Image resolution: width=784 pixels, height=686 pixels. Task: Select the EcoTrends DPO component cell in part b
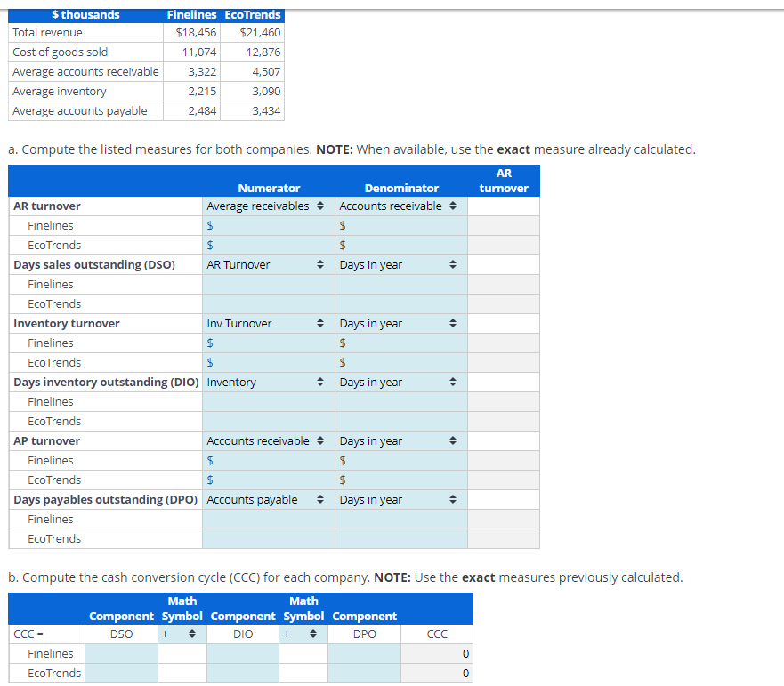point(364,673)
